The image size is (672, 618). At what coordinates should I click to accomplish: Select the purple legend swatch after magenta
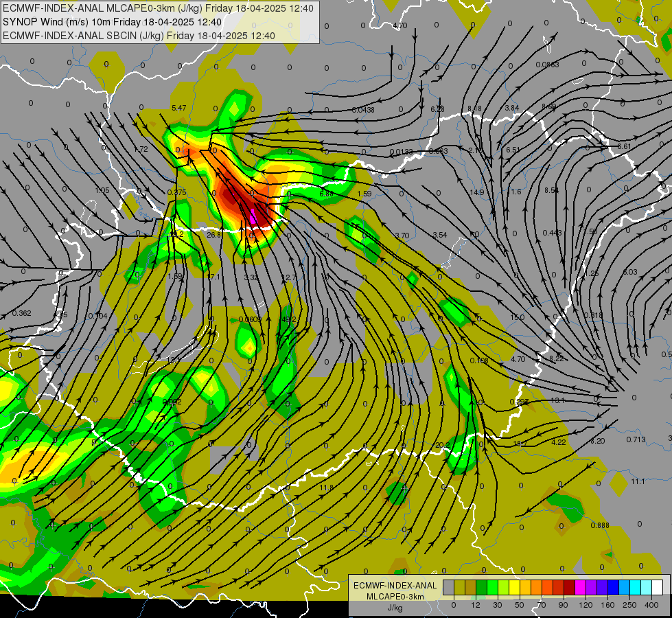click(x=592, y=588)
